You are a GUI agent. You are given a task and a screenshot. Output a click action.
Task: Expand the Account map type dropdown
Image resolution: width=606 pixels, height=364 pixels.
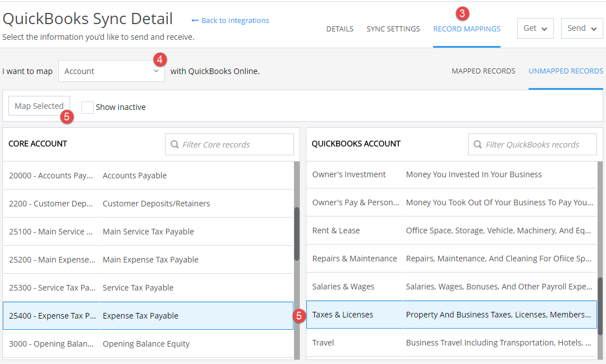tap(111, 71)
